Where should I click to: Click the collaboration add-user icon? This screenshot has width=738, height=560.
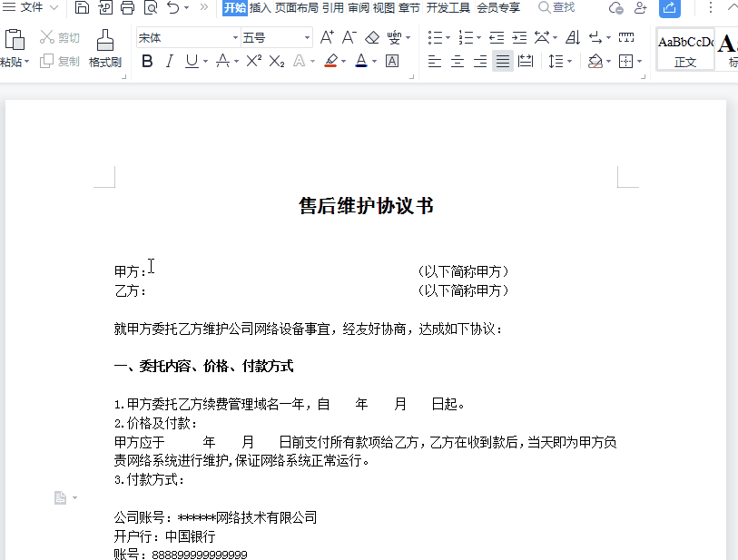click(641, 8)
